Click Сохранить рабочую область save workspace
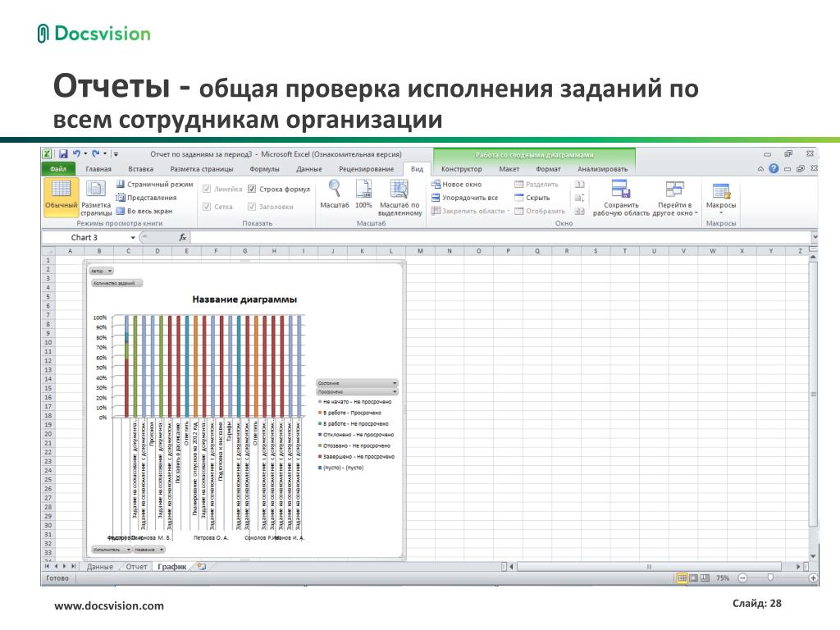Image resolution: width=840 pixels, height=630 pixels. tap(621, 198)
